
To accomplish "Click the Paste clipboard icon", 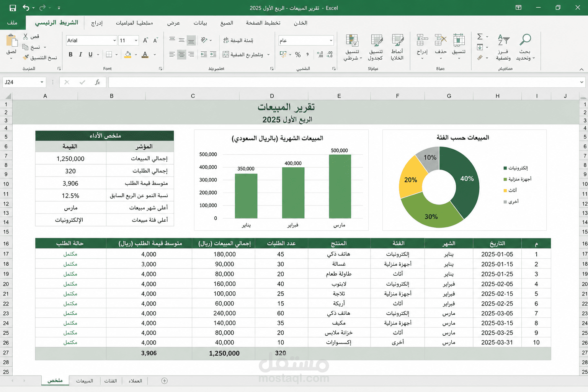I will [12, 40].
